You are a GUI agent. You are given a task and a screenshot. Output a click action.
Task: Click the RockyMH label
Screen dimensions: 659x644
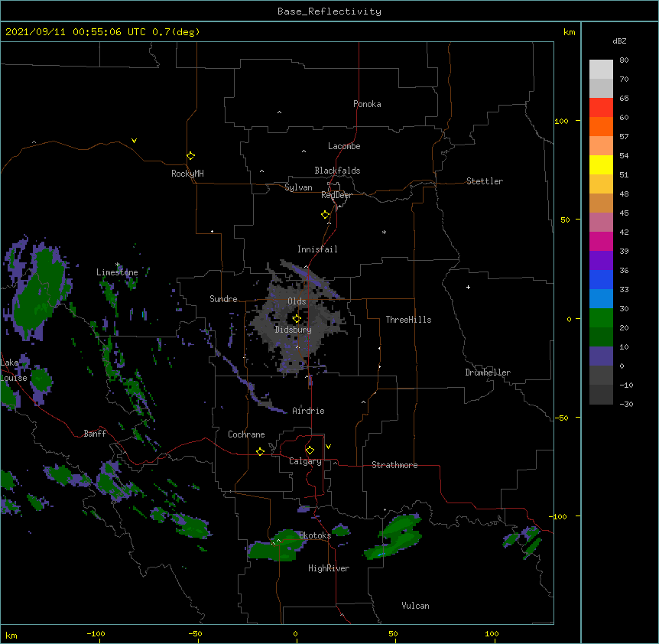[187, 173]
